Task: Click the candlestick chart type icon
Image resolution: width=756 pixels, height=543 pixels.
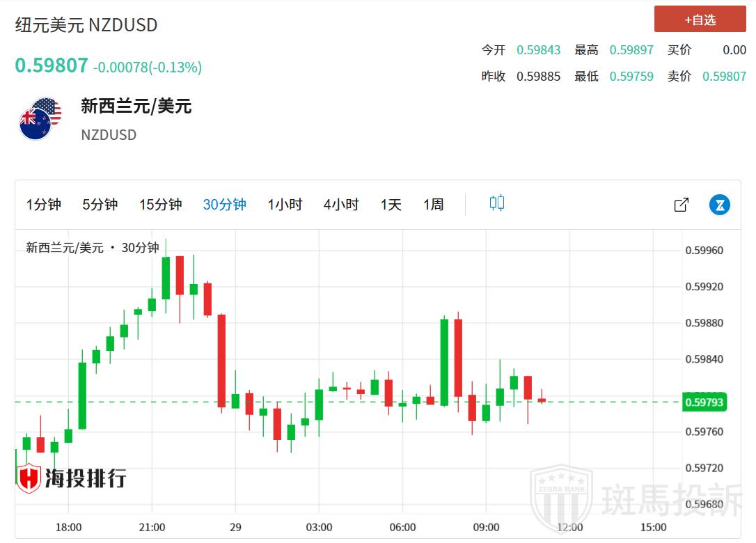Action: [x=496, y=203]
